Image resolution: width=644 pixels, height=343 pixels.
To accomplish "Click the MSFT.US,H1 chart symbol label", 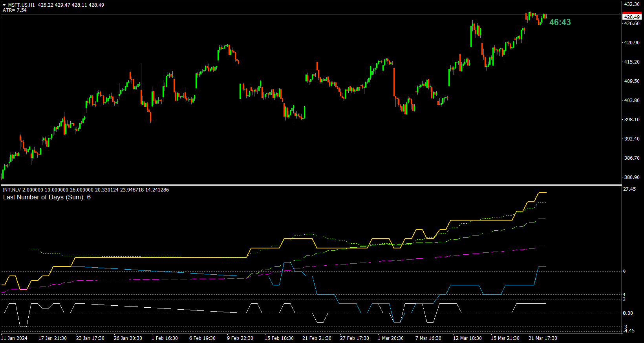I will [21, 5].
